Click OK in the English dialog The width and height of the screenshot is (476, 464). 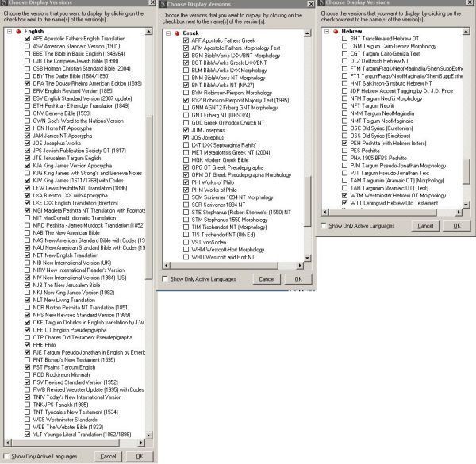point(140,456)
